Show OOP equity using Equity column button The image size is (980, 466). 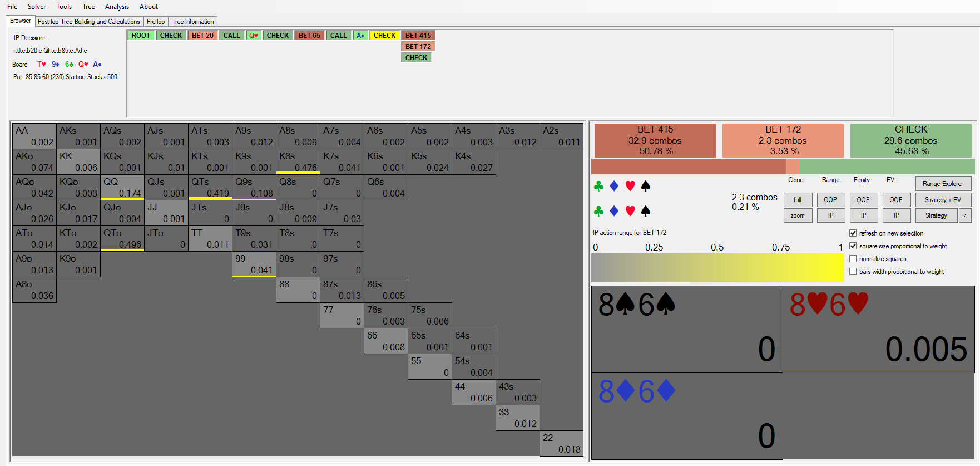point(864,200)
